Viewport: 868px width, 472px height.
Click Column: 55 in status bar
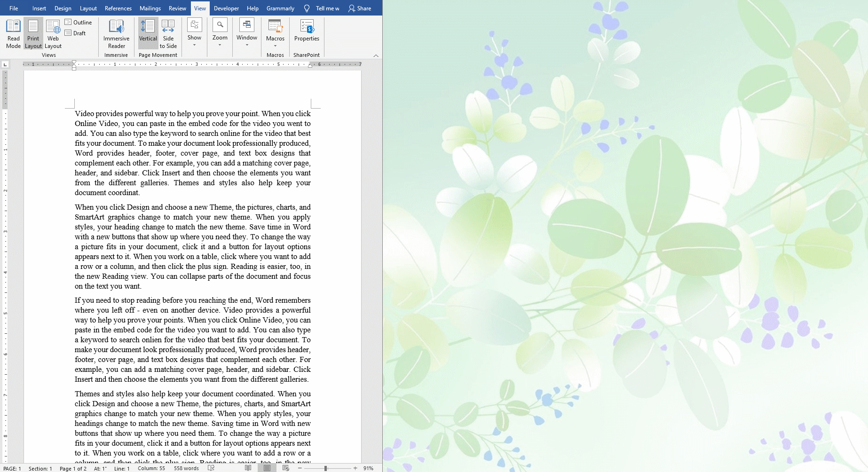click(x=151, y=468)
